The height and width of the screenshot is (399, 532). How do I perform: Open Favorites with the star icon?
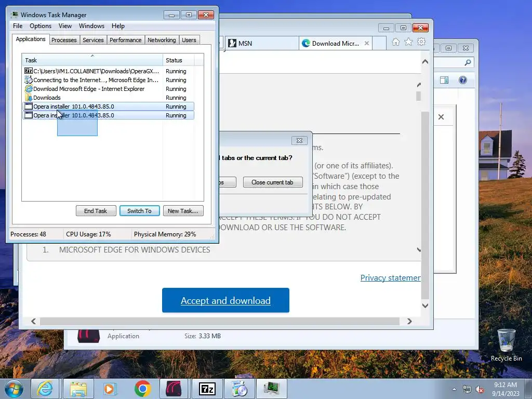pyautogui.click(x=408, y=42)
